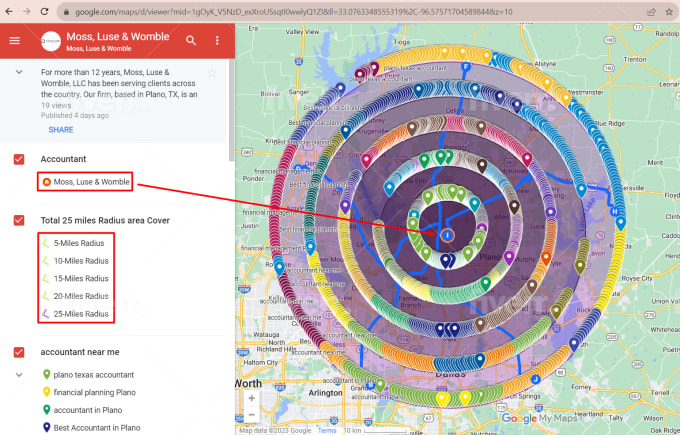Click the browser address bar URL
The image size is (680, 435).
(x=300, y=11)
